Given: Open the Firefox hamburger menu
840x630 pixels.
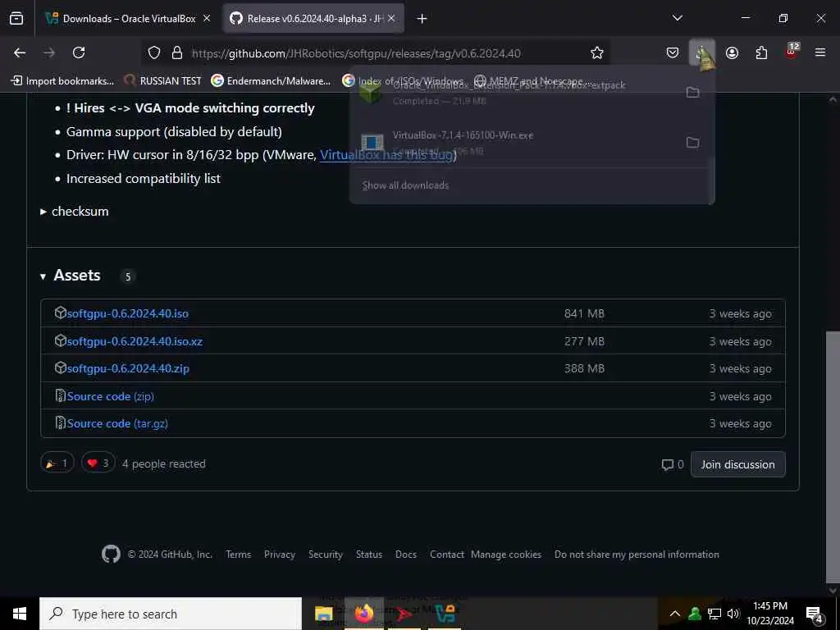Looking at the screenshot, I should click(x=820, y=52).
